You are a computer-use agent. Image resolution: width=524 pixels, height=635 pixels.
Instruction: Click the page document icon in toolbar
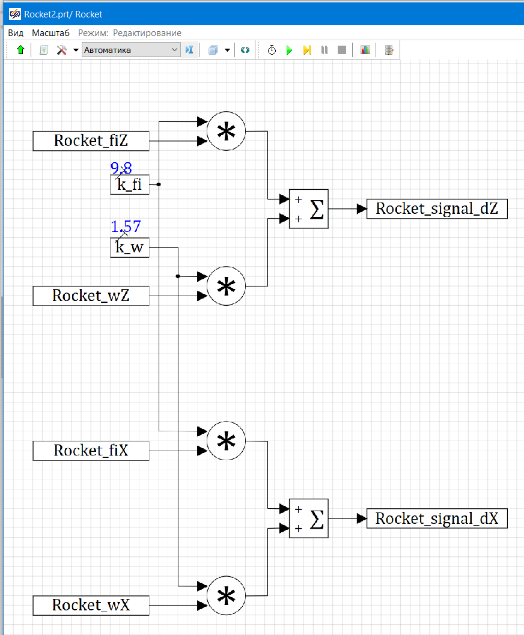[x=44, y=50]
